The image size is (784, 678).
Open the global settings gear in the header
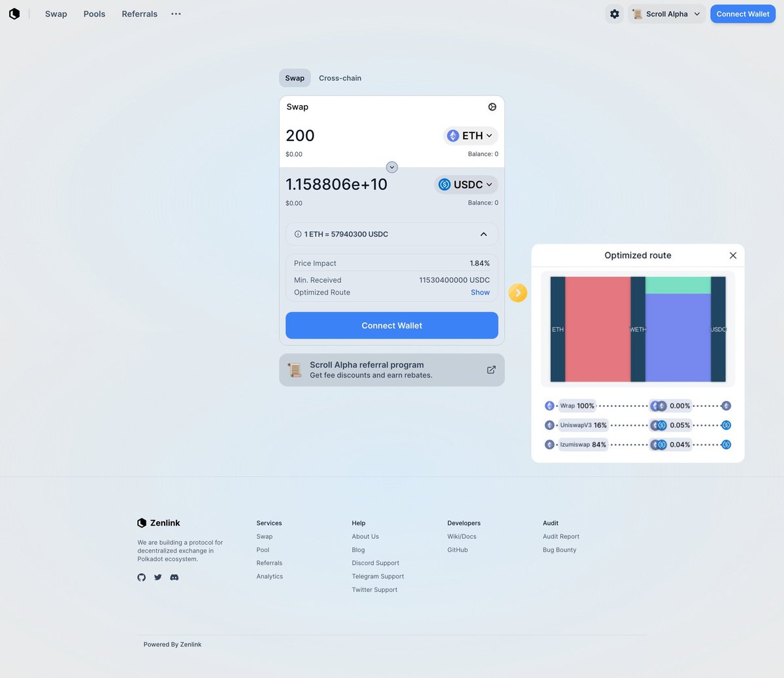tap(615, 14)
